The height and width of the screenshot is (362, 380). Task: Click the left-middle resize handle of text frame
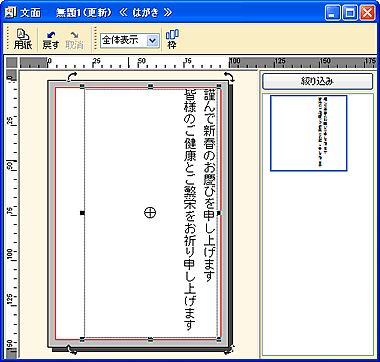82,213
